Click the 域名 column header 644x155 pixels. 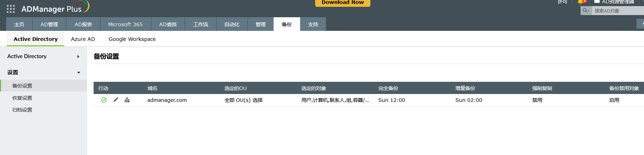[x=152, y=88]
